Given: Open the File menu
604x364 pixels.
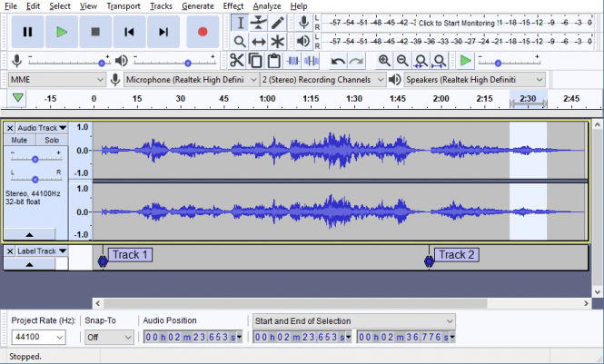Looking at the screenshot, I should [x=11, y=6].
